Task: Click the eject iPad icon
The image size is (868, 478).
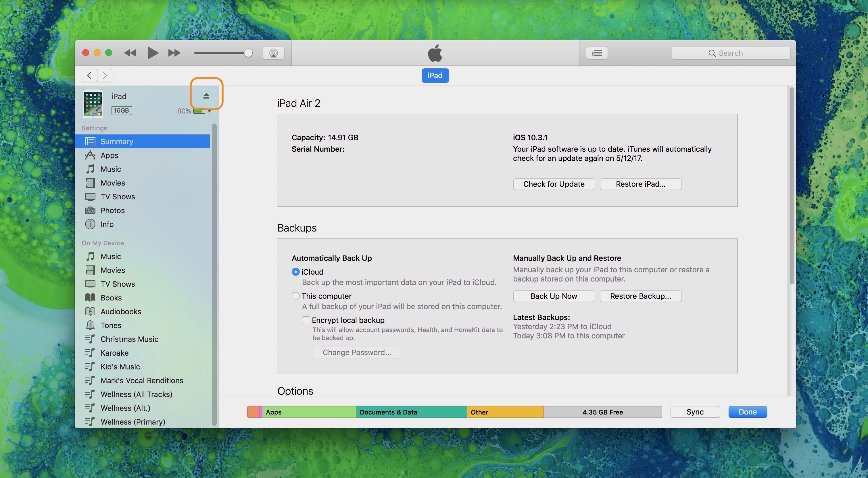Action: click(x=206, y=96)
